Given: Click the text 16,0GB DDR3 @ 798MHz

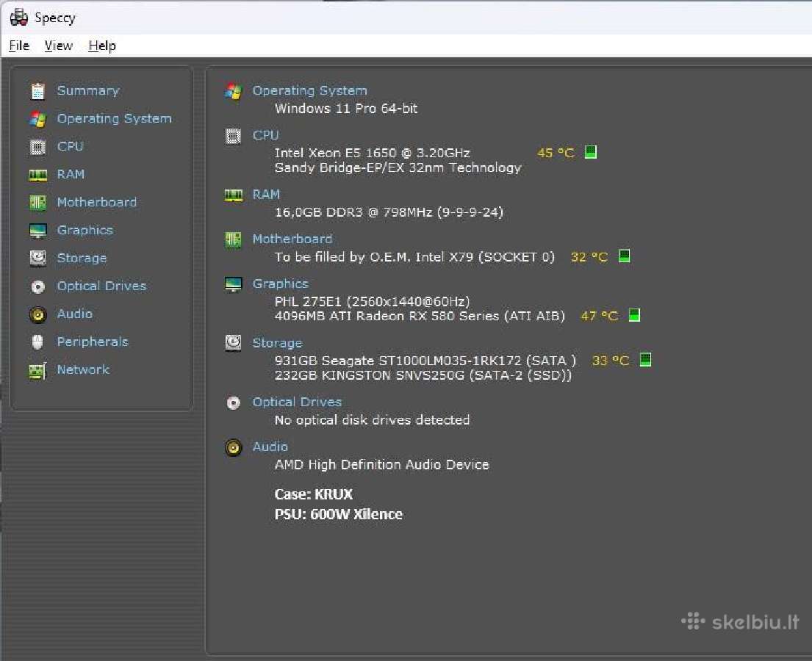Looking at the screenshot, I should [353, 212].
